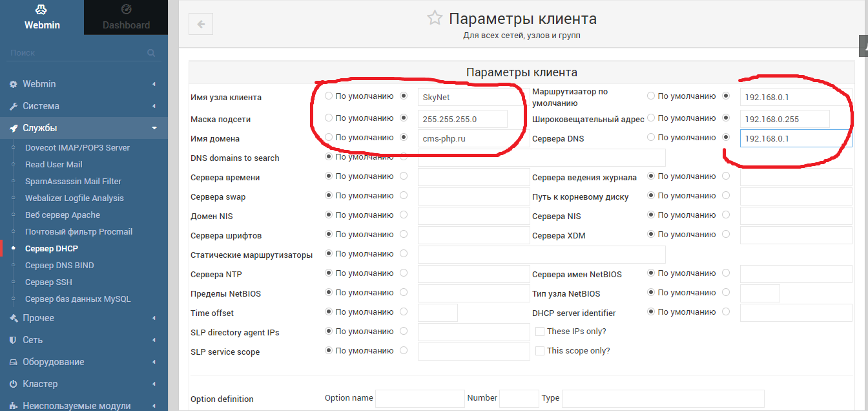The image size is (868, 411).
Task: Select custom value radio for Домен NIS
Action: 404,215
